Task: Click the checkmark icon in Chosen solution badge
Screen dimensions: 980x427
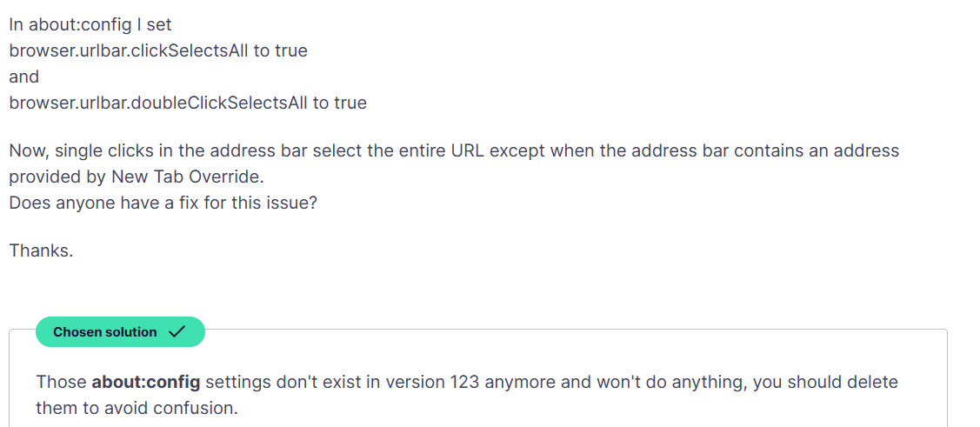Action: (177, 332)
